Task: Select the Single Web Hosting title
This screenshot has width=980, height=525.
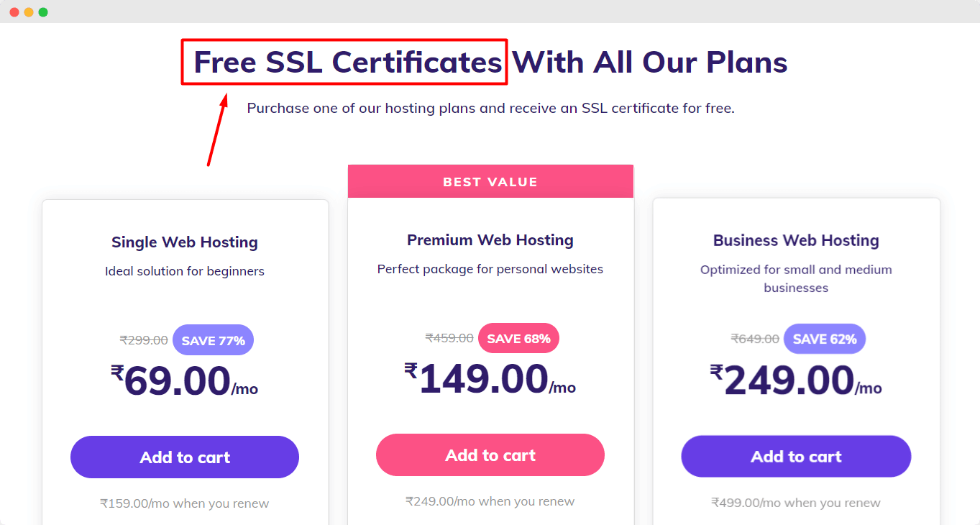Action: tap(185, 242)
